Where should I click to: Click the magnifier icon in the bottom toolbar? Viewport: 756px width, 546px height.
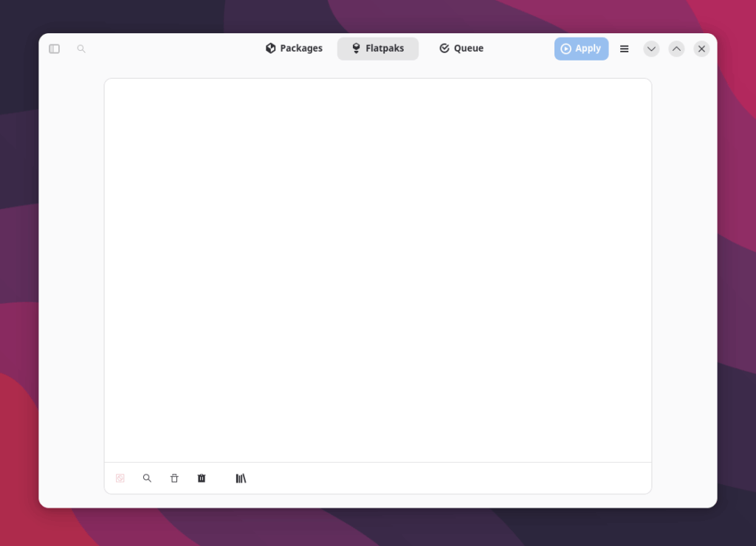pos(147,478)
